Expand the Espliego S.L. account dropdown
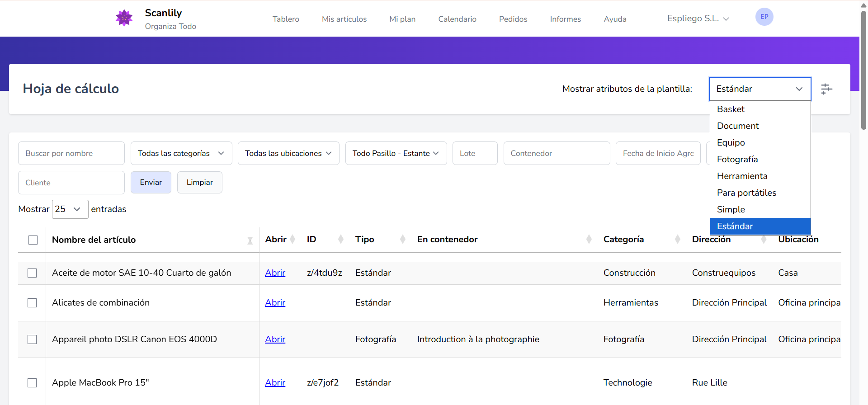The height and width of the screenshot is (405, 868). coord(698,19)
